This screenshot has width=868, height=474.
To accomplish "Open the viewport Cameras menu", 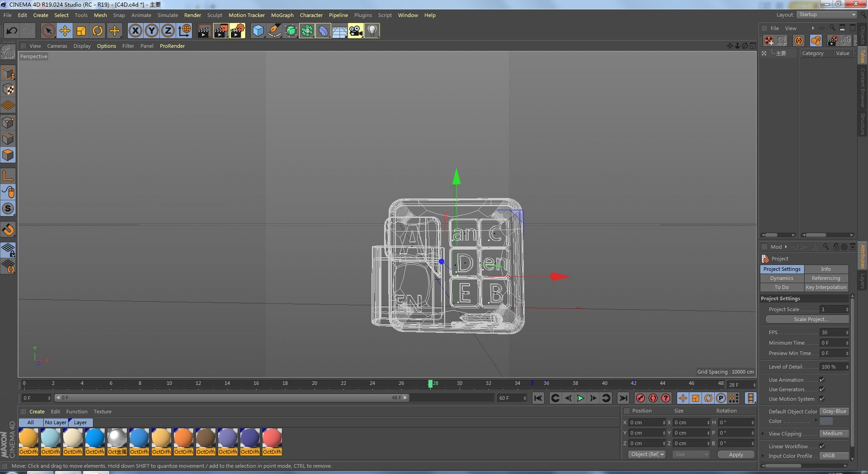I will (x=57, y=46).
